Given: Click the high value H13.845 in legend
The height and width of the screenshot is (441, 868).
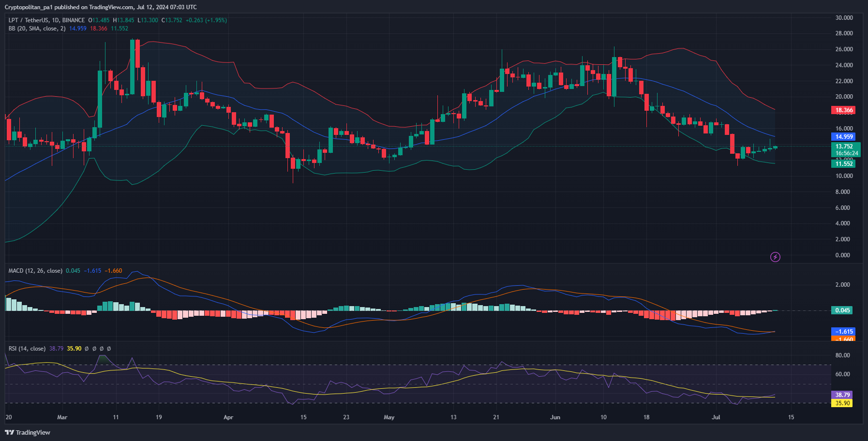Looking at the screenshot, I should tap(123, 20).
